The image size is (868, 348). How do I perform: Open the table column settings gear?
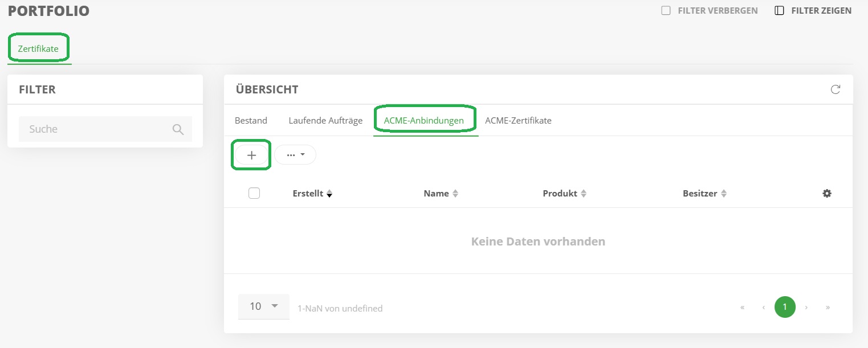click(x=827, y=194)
